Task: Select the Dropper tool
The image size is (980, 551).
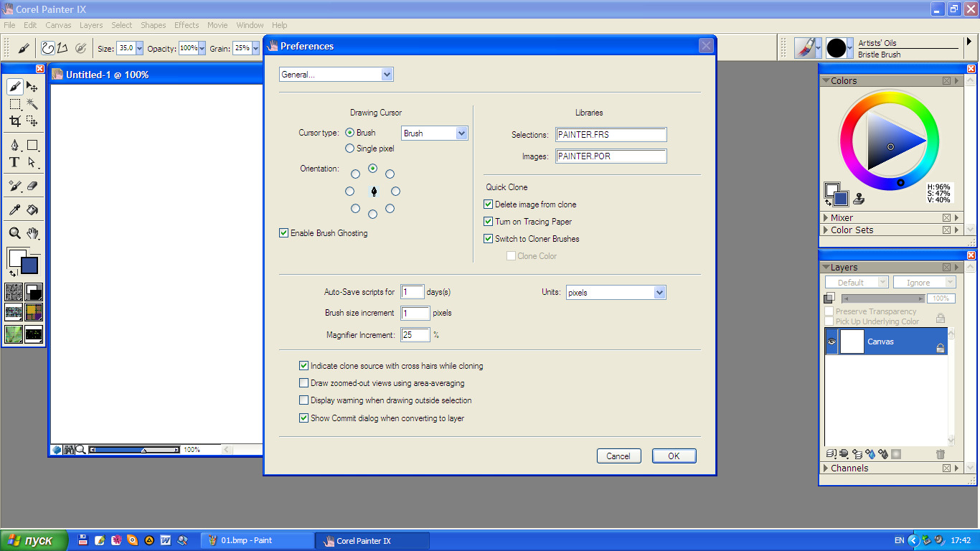Action: [14, 209]
